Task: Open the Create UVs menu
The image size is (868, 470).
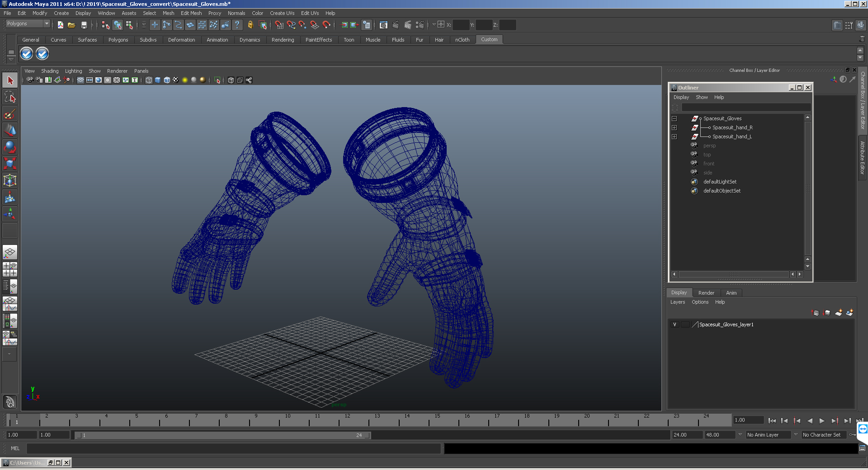Action: pyautogui.click(x=282, y=13)
